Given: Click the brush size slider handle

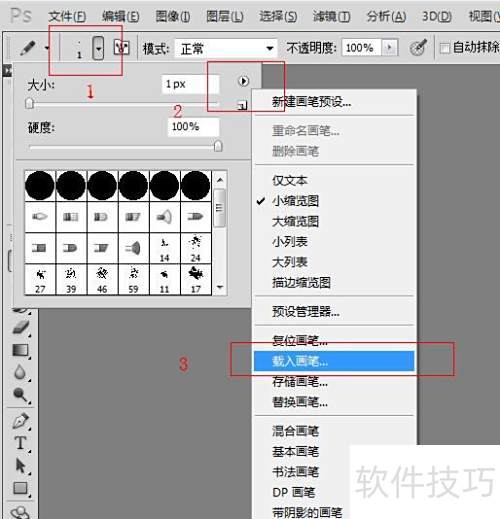Looking at the screenshot, I should pyautogui.click(x=29, y=103).
